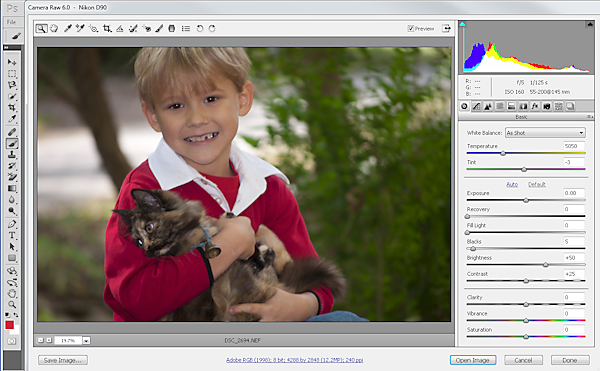600x371 pixels.
Task: Click the Auto tone link
Action: coord(512,184)
